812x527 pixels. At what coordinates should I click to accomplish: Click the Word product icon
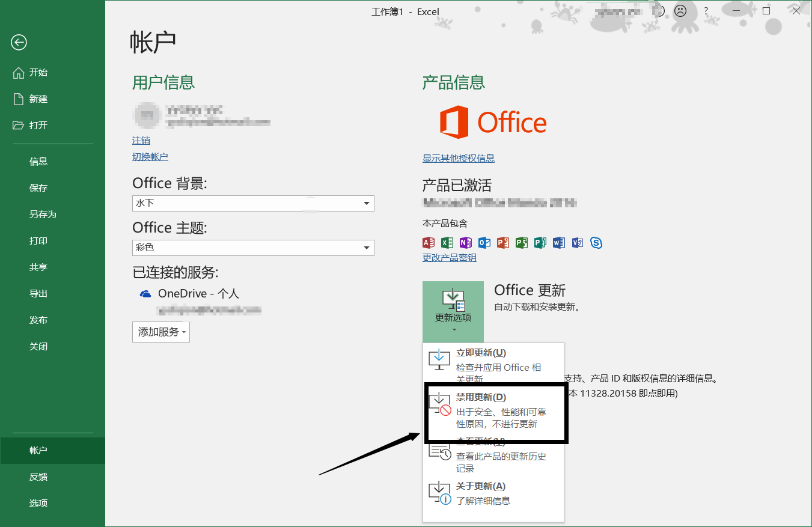point(559,243)
